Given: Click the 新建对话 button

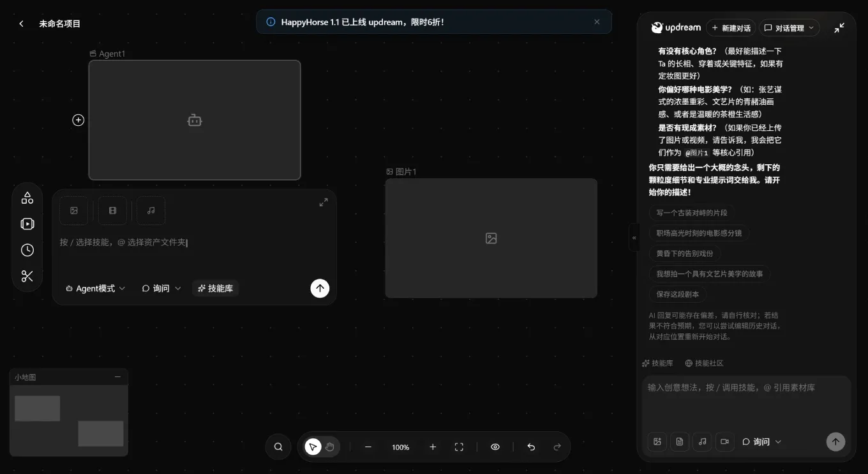Looking at the screenshot, I should point(731,28).
